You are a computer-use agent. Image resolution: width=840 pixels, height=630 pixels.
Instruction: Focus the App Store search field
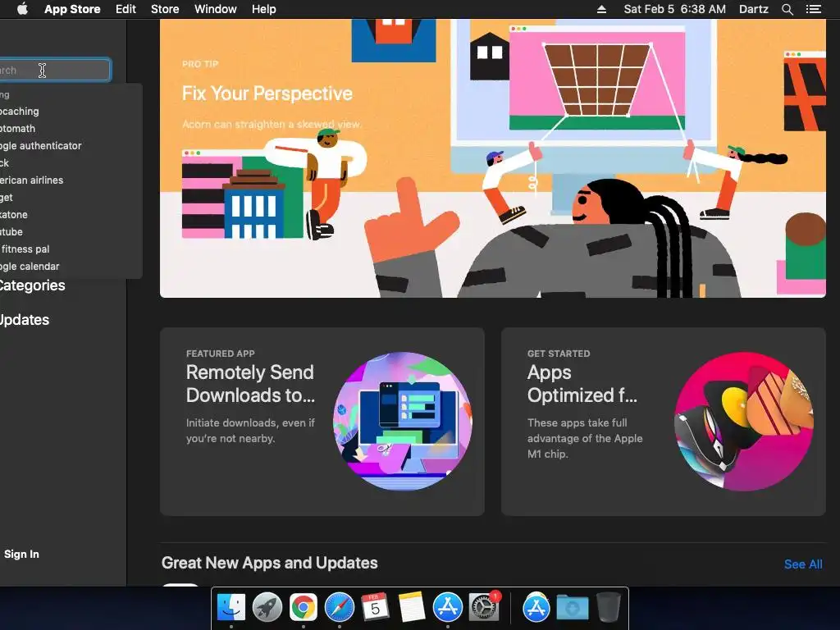click(55, 71)
